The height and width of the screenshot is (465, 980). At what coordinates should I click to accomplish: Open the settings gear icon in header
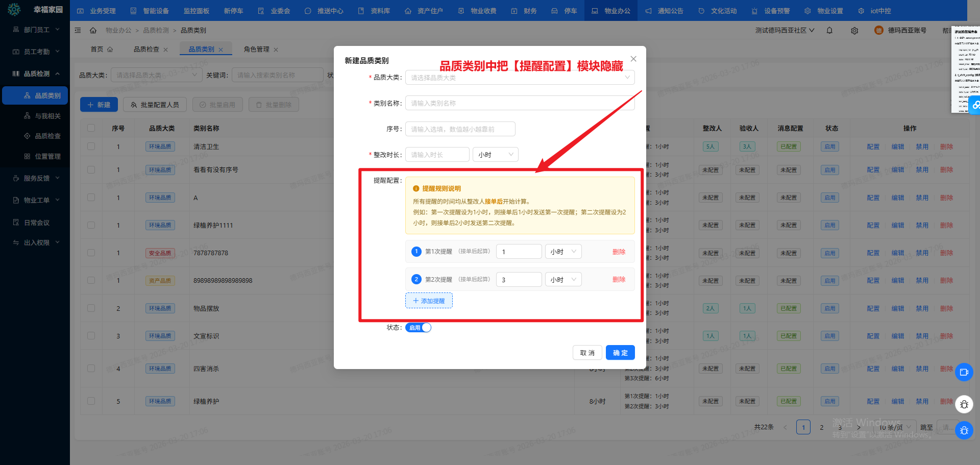[854, 31]
